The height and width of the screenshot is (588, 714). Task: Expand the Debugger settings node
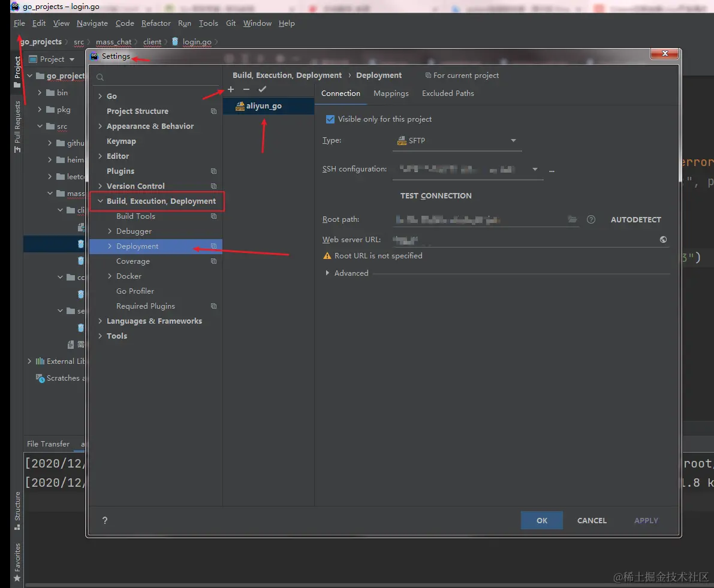[x=110, y=231]
